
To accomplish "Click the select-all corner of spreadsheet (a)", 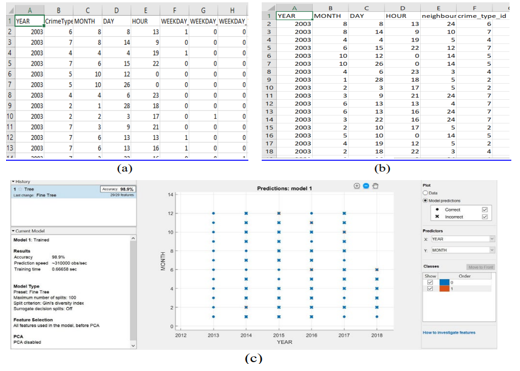I will pos(10,10).
